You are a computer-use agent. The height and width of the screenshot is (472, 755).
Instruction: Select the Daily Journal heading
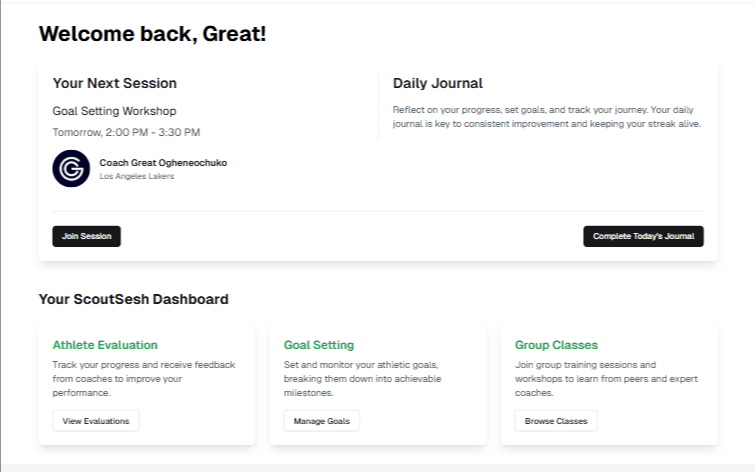click(x=437, y=83)
